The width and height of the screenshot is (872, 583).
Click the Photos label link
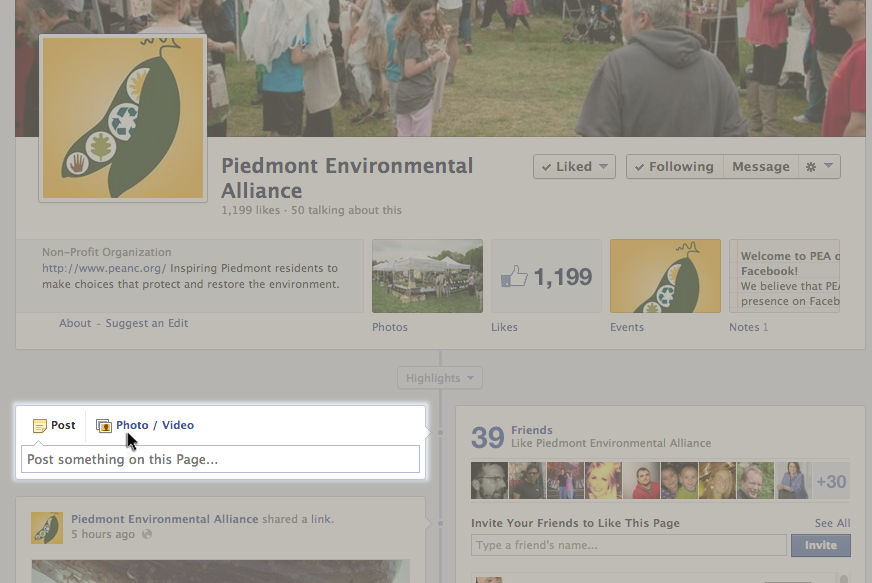coord(390,327)
